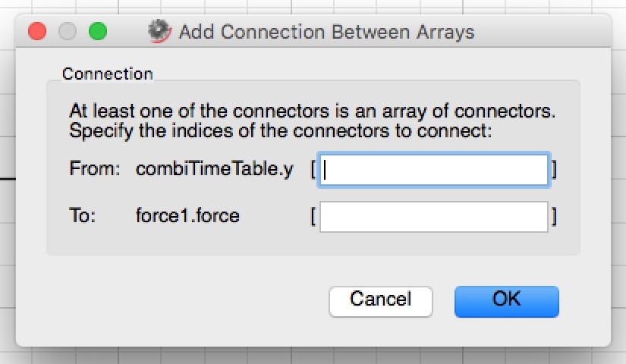Confirm the connection with the OK button
Viewport: 626px width, 364px height.
[x=507, y=301]
